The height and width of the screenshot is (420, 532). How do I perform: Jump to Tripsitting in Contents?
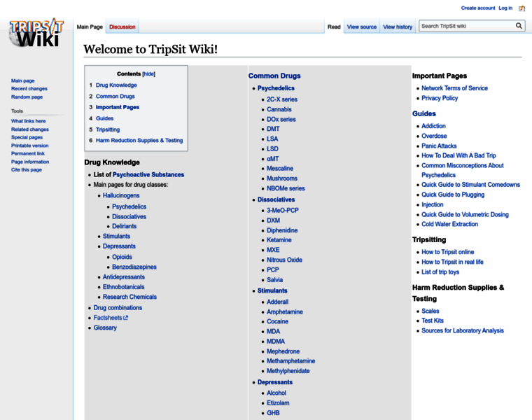coord(108,129)
